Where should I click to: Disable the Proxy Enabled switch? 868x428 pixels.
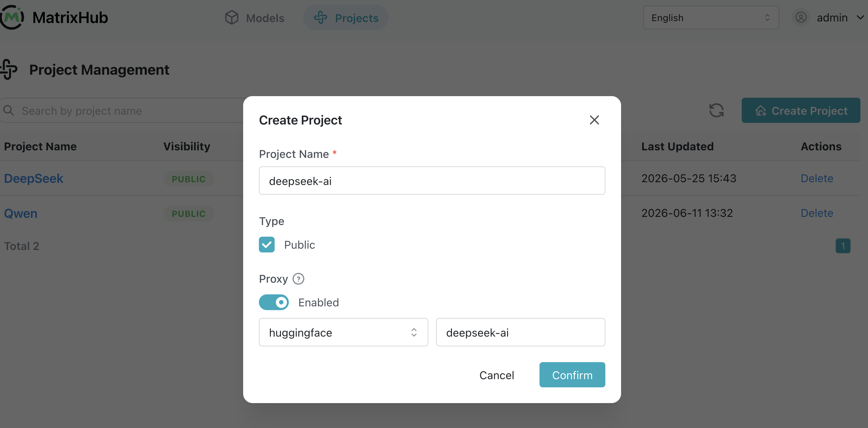tap(274, 302)
